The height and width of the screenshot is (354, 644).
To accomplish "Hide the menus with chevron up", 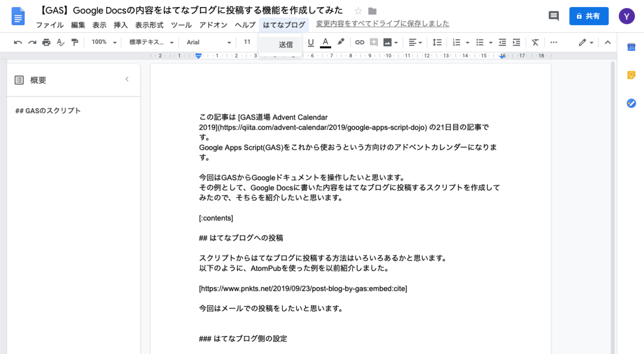I will click(x=608, y=42).
